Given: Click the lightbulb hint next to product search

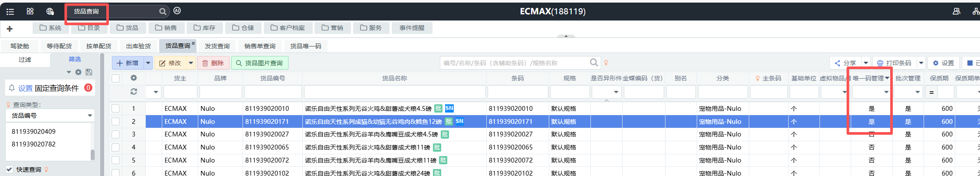Looking at the screenshot, I should click(x=606, y=63).
